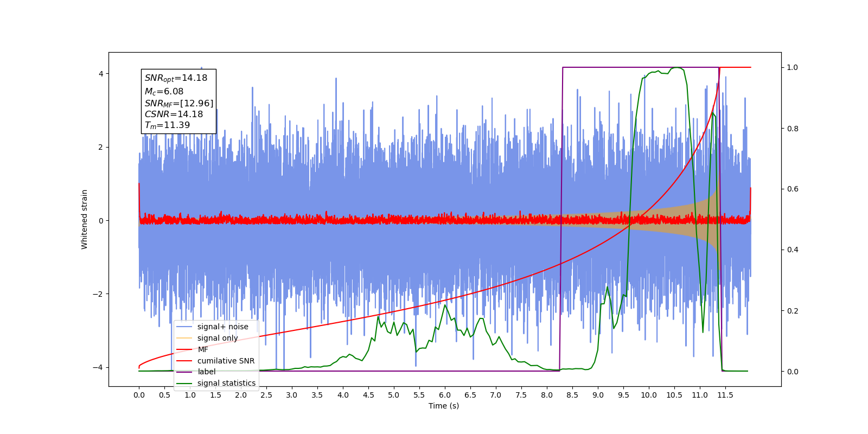
Task: Click the Mc=6.08 annotation text
Action: [164, 92]
